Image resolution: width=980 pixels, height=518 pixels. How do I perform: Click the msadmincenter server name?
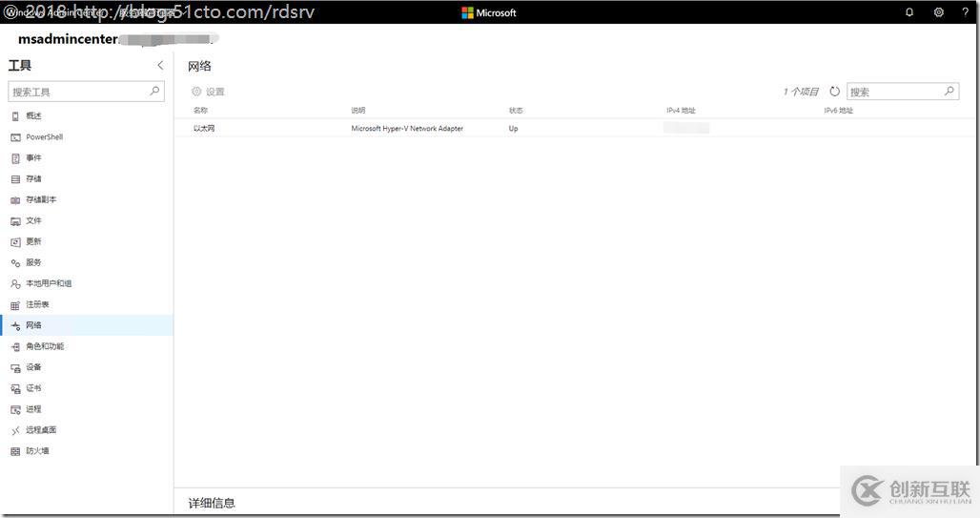click(68, 39)
